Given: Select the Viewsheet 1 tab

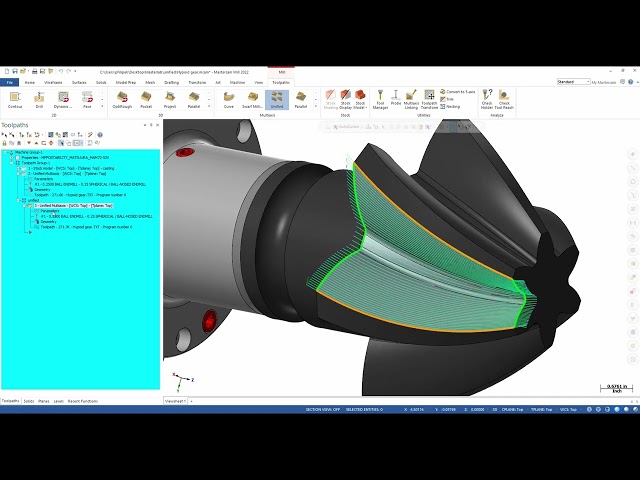Looking at the screenshot, I should tap(175, 401).
